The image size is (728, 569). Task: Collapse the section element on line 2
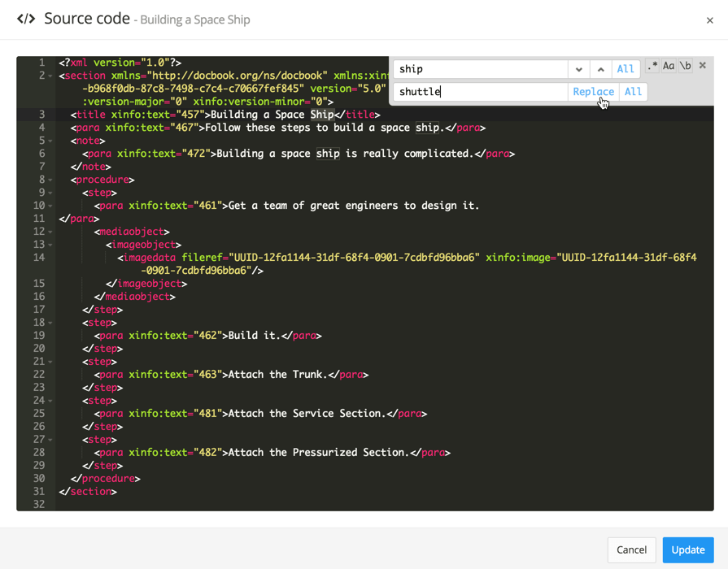pos(50,76)
